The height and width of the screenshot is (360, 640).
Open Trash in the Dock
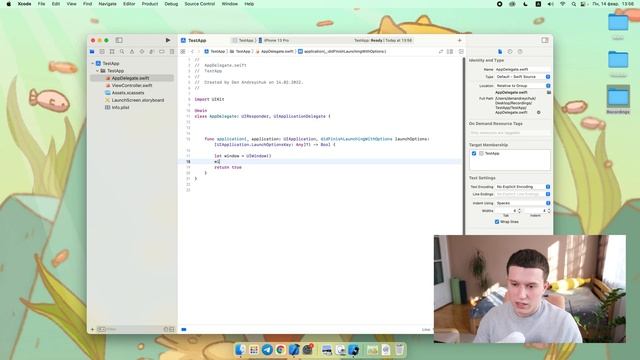[399, 350]
